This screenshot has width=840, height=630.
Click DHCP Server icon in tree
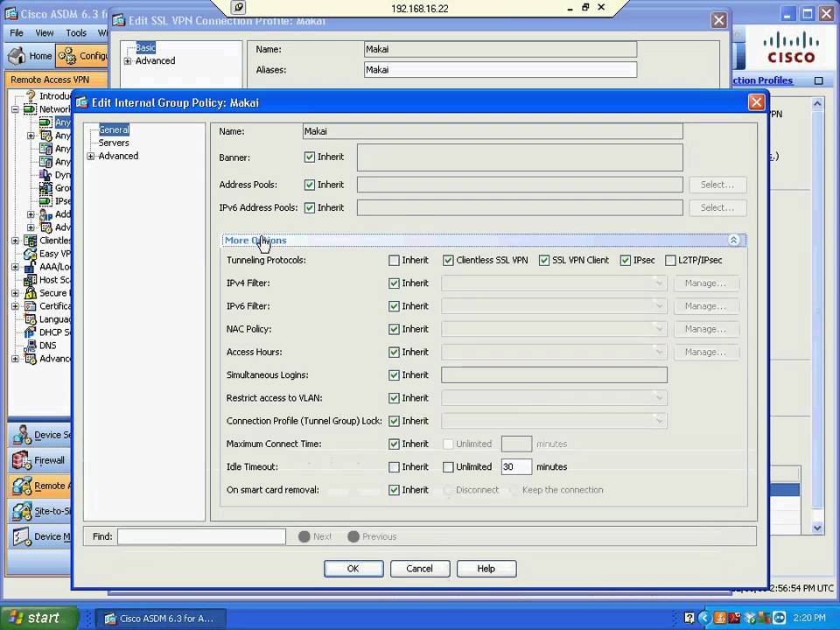31,332
